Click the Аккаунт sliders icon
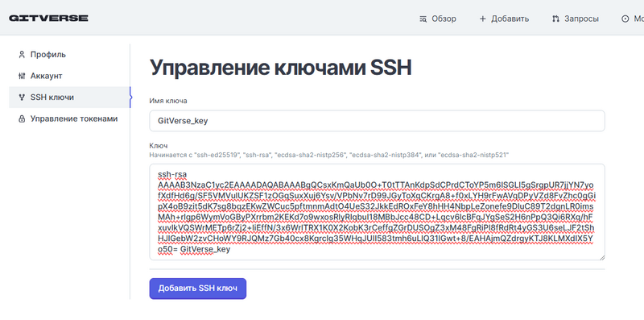 [x=22, y=76]
